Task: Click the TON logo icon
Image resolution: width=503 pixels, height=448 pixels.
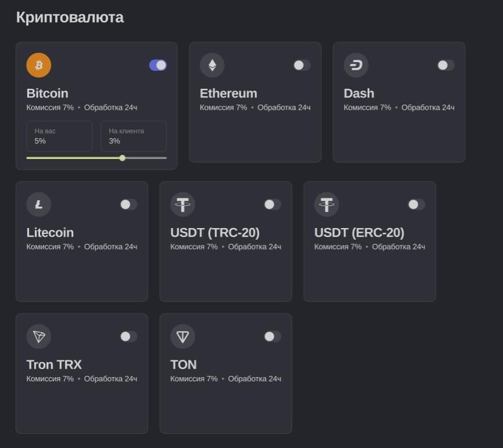Action: [183, 337]
